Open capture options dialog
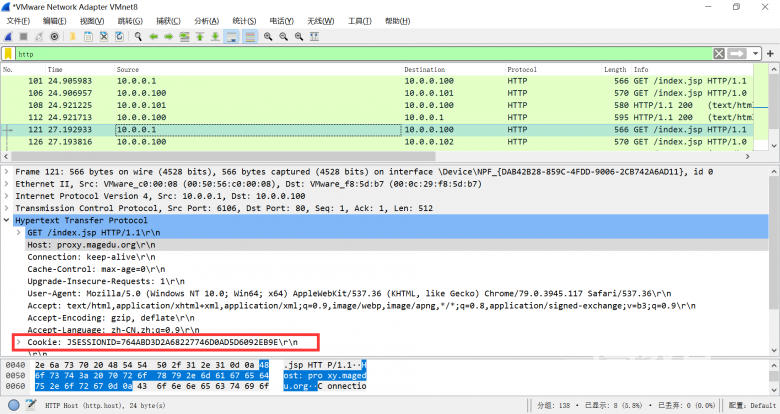This screenshot has width=780, height=414. coord(54,36)
